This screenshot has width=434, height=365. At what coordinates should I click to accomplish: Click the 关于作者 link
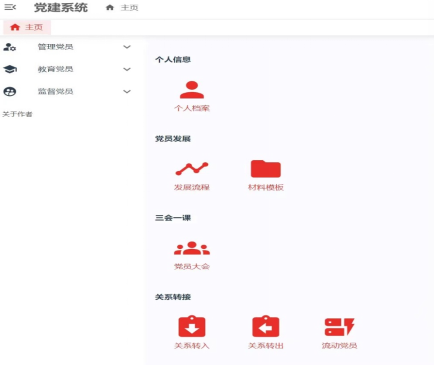[x=17, y=114]
